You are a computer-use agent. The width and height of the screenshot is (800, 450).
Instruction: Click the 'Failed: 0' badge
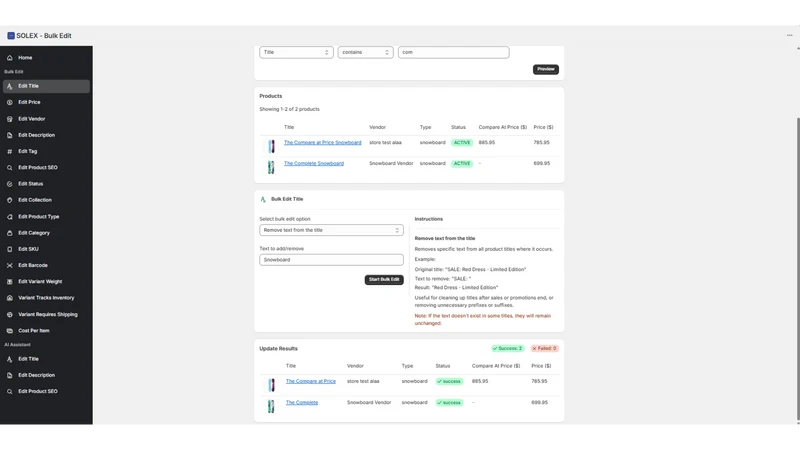tap(544, 348)
